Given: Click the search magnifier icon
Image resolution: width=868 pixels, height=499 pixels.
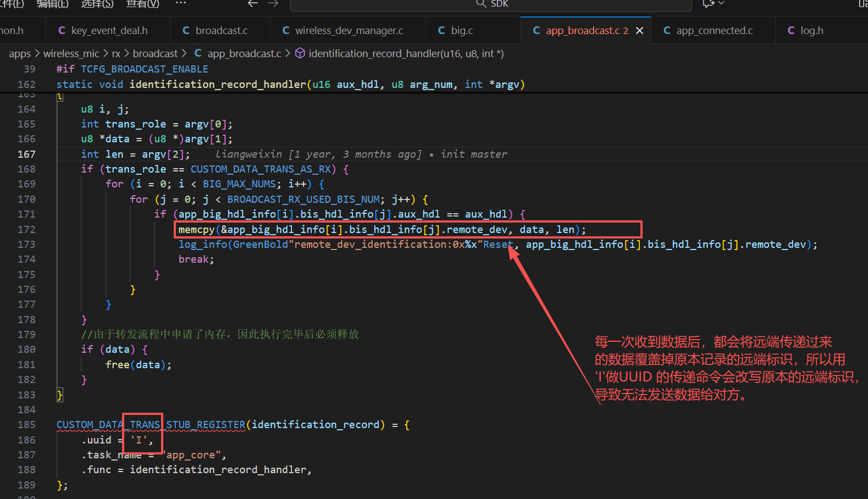Looking at the screenshot, I should click(x=481, y=3).
